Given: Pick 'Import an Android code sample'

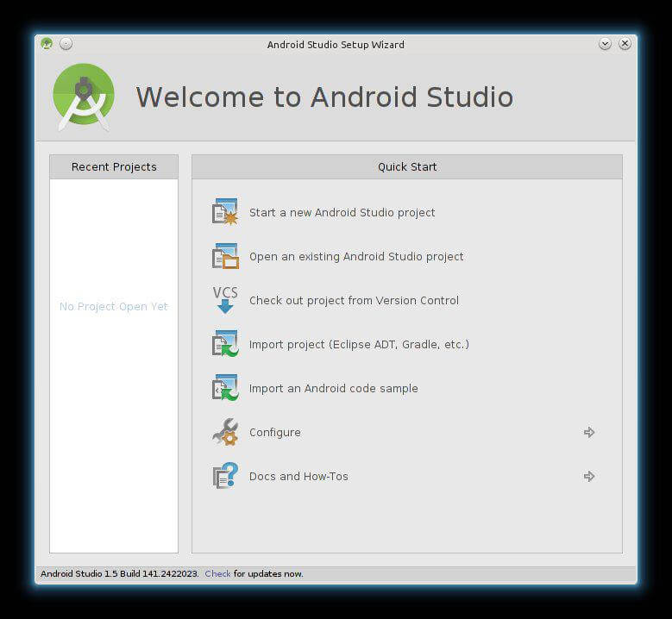Looking at the screenshot, I should [333, 389].
